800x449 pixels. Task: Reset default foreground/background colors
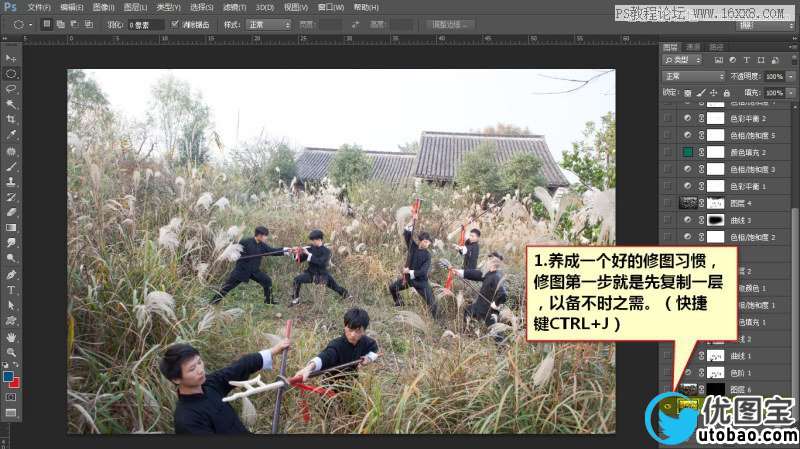click(x=6, y=365)
